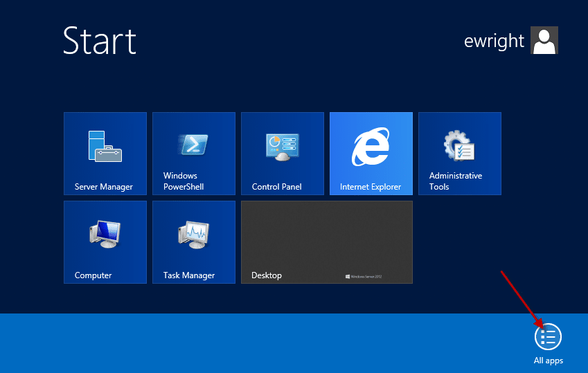Launch Windows PowerShell tile
The image size is (588, 373).
[194, 154]
